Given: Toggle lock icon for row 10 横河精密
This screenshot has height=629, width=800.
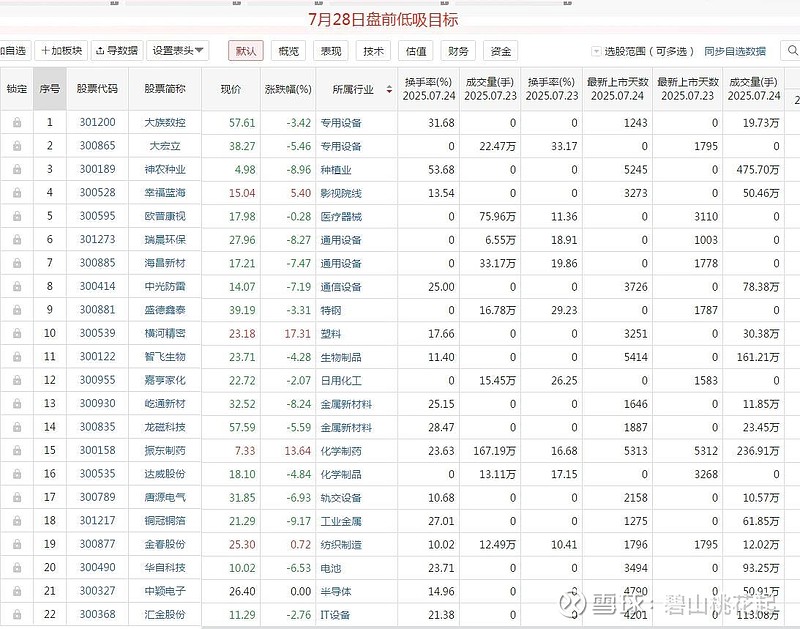Looking at the screenshot, I should tap(17, 334).
